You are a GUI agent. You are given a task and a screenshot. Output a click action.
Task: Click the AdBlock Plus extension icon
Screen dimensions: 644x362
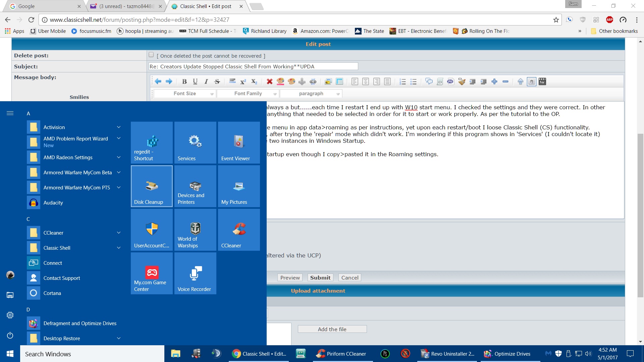point(609,20)
